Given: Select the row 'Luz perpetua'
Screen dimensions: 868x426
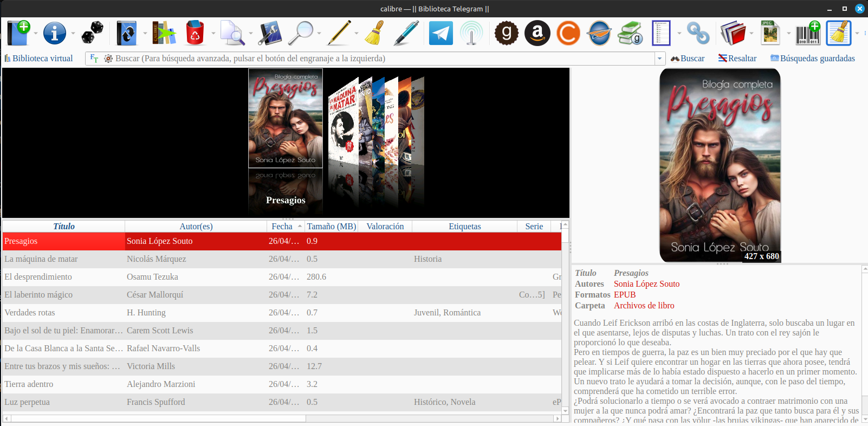Looking at the screenshot, I should [282, 402].
